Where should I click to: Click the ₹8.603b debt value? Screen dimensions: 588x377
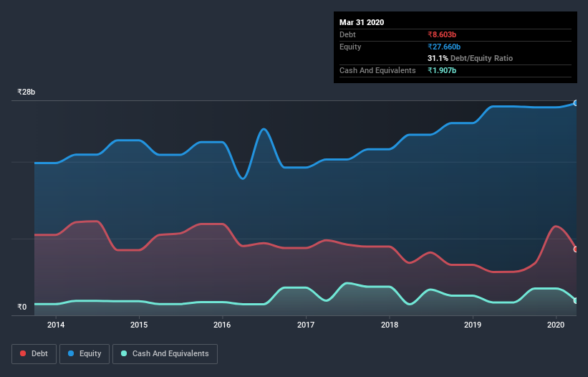click(442, 34)
